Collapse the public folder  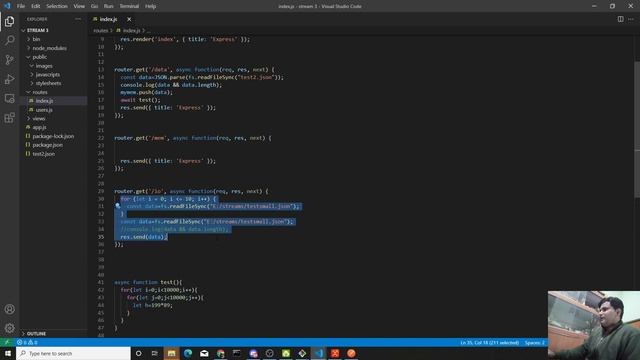pyautogui.click(x=40, y=57)
